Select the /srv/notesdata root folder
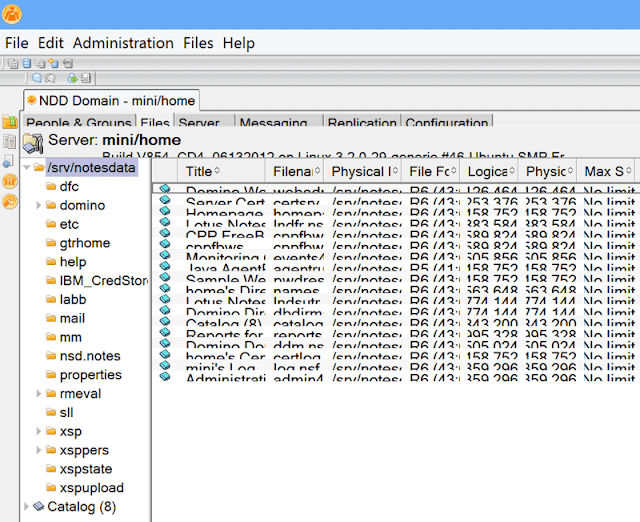Viewport: 640px width, 522px height. pyautogui.click(x=91, y=167)
